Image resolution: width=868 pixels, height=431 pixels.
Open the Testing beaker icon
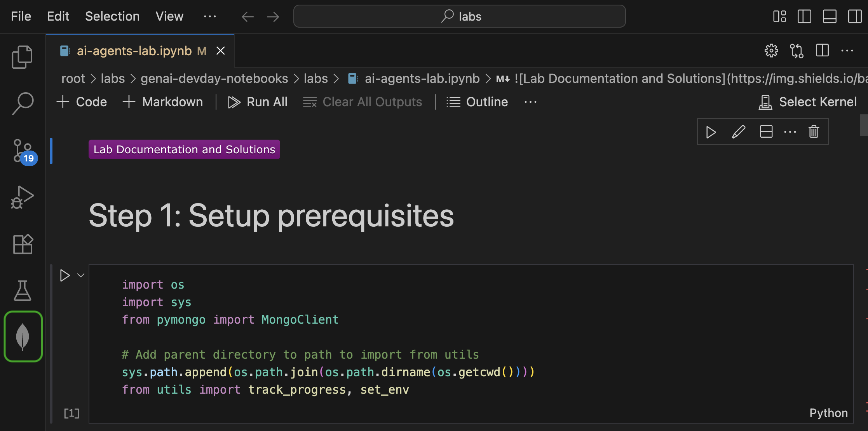pyautogui.click(x=22, y=291)
